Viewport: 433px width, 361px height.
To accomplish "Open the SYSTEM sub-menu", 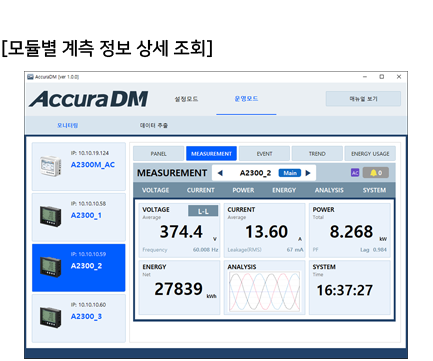I will tap(374, 190).
